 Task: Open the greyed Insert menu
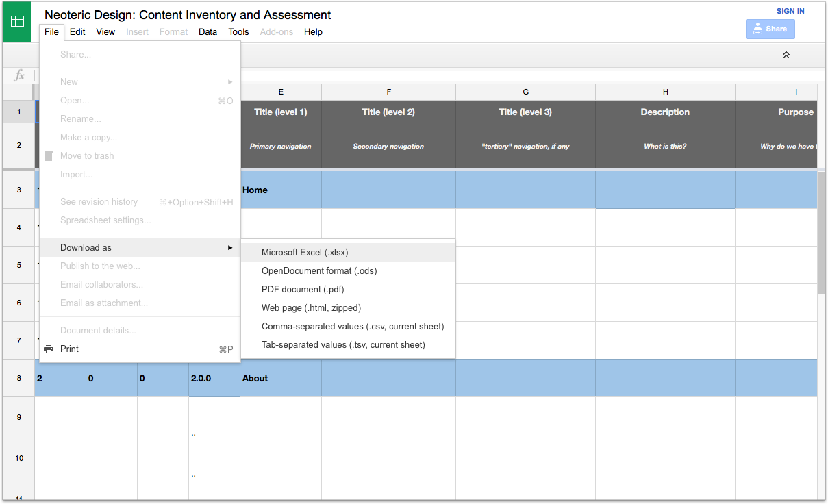137,32
